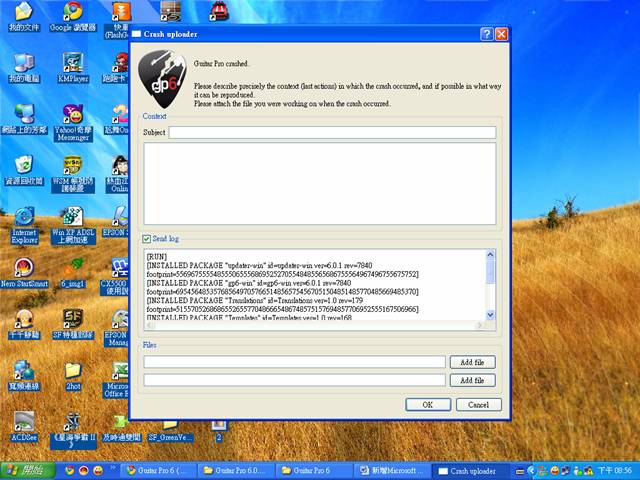This screenshot has width=640, height=480.
Task: Click the second Add file button
Action: click(x=473, y=380)
